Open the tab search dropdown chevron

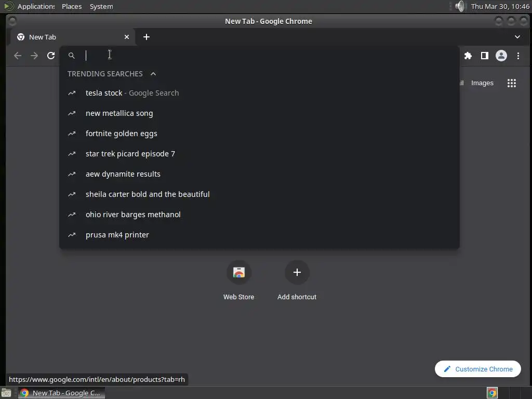pyautogui.click(x=517, y=37)
